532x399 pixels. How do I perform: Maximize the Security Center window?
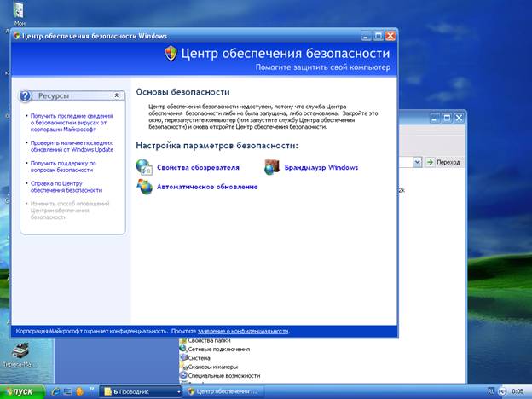379,36
